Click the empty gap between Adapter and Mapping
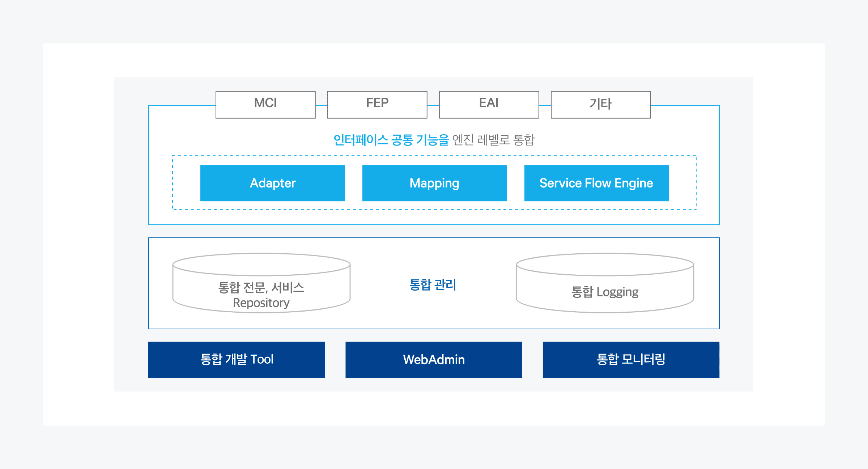The height and width of the screenshot is (469, 868). coord(354,183)
